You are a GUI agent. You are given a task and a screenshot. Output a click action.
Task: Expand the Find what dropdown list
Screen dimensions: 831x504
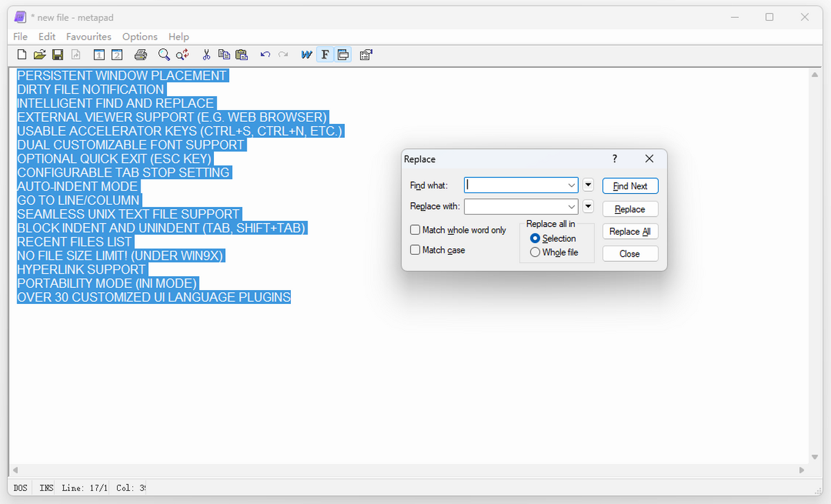tap(571, 186)
